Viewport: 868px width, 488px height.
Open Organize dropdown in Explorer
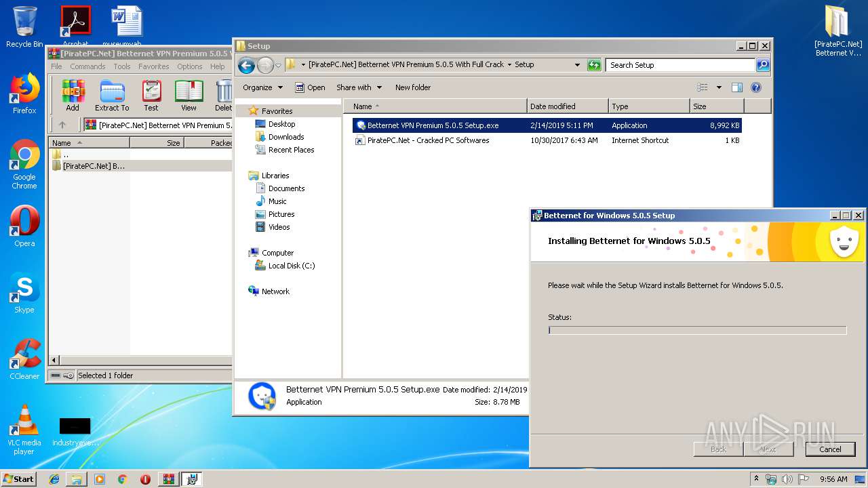262,87
